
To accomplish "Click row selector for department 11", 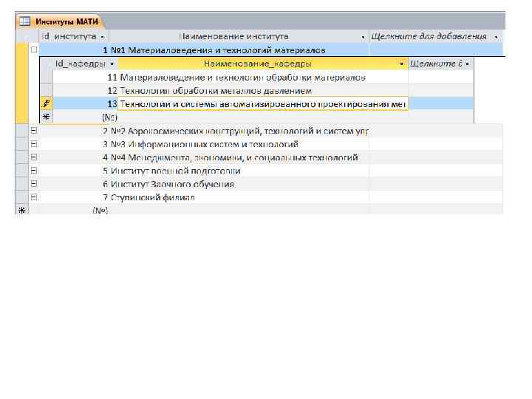I will (47, 78).
